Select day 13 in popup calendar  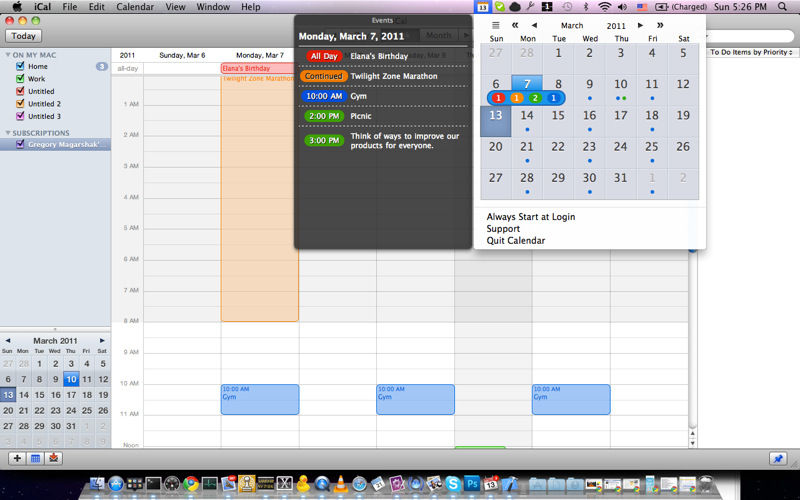495,121
